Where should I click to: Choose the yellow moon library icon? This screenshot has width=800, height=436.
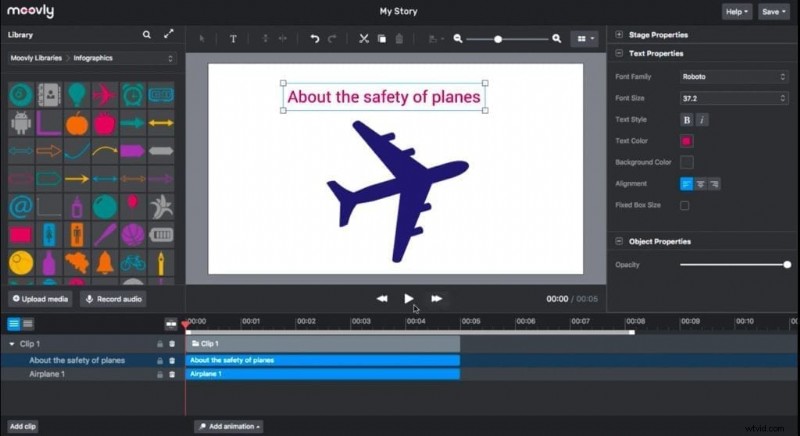coord(21,263)
